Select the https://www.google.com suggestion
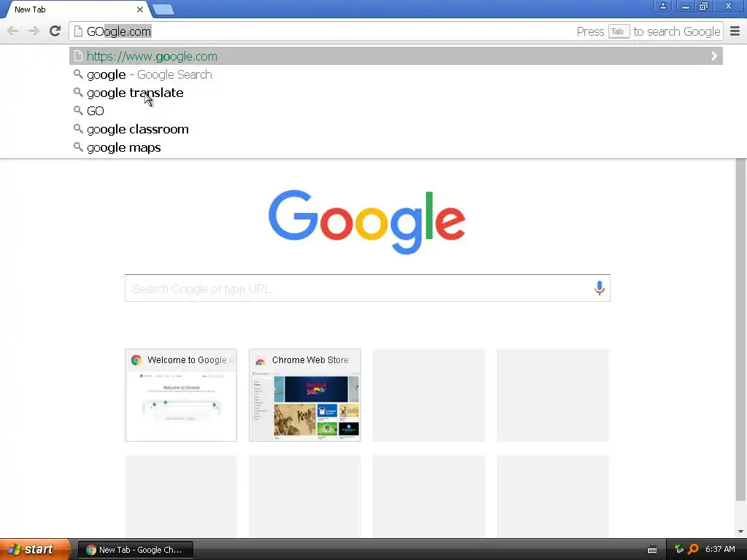 396,56
